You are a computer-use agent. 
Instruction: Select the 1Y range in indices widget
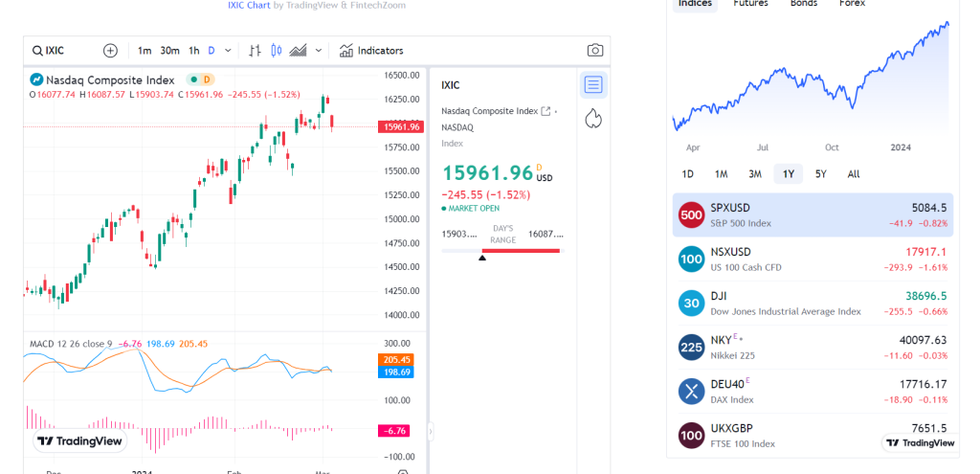tap(789, 174)
